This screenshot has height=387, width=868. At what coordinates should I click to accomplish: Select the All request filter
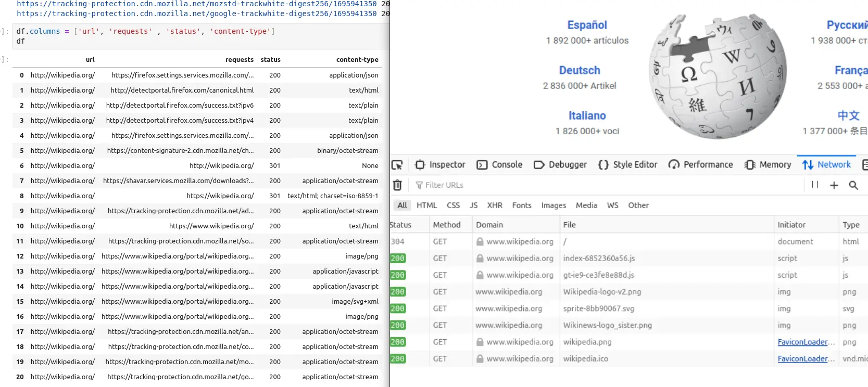[402, 205]
